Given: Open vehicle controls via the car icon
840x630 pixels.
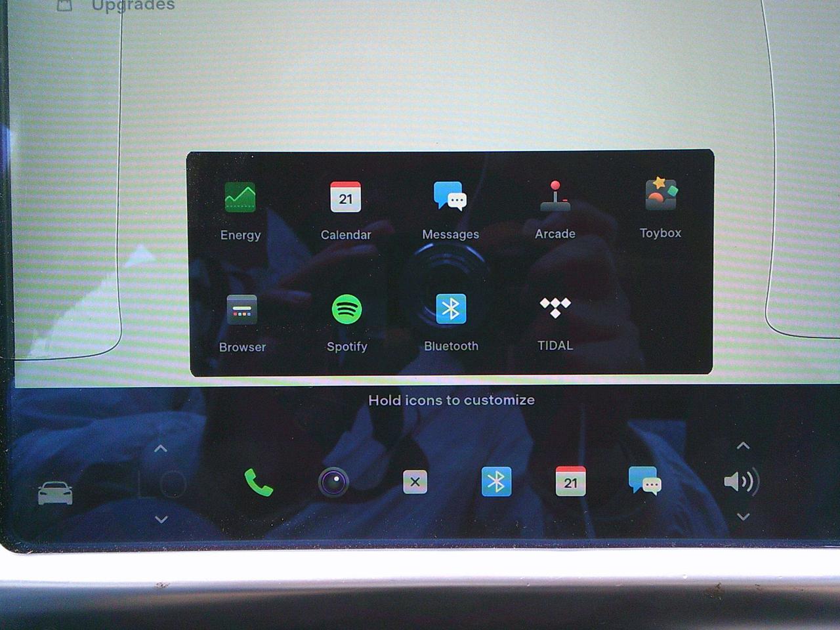Looking at the screenshot, I should pyautogui.click(x=55, y=493).
